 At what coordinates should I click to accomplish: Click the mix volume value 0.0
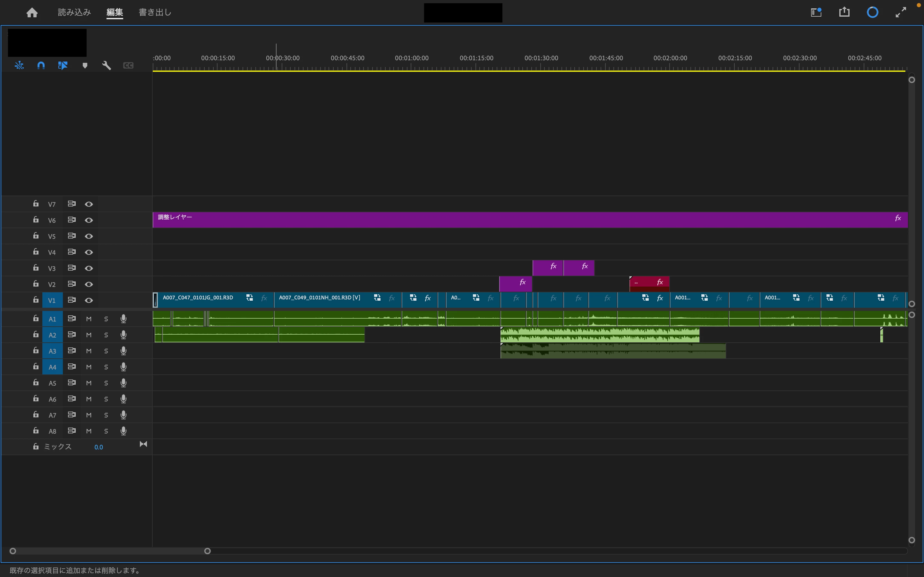point(98,447)
